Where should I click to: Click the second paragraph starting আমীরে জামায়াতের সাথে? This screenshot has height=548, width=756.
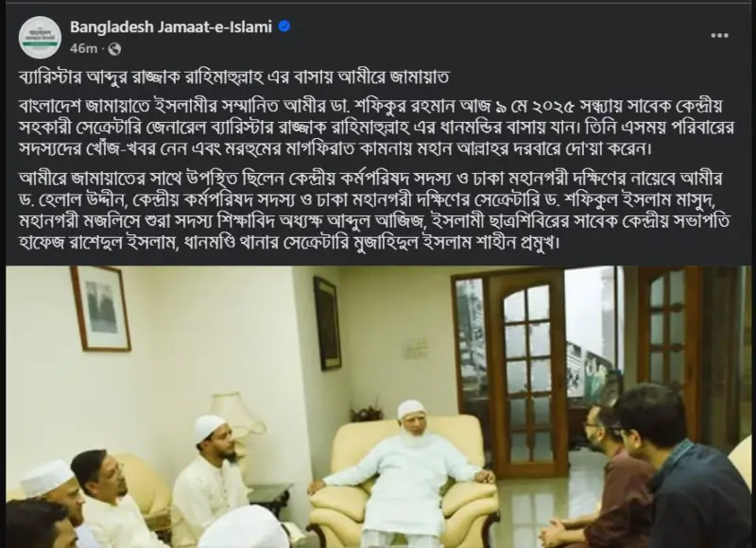pos(375,210)
